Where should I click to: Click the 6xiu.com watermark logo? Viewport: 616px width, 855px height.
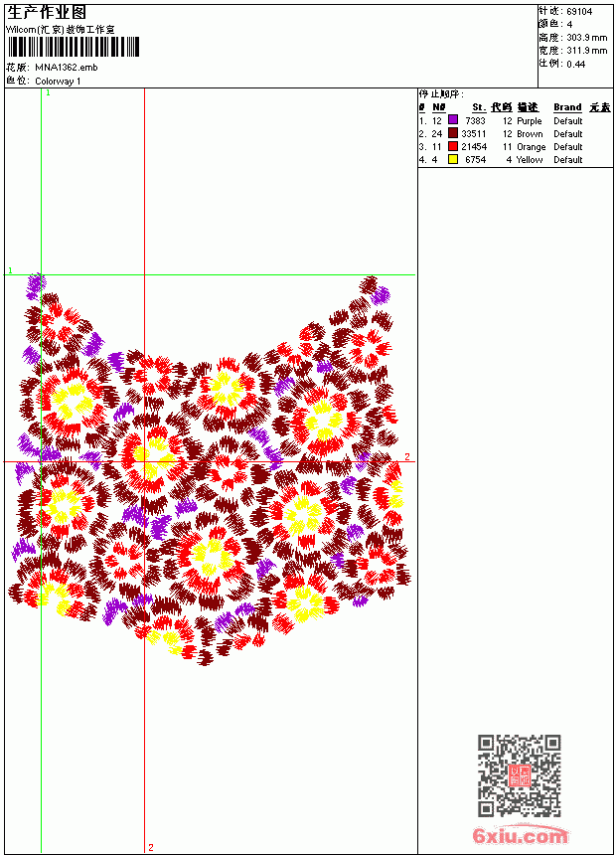pyautogui.click(x=520, y=835)
